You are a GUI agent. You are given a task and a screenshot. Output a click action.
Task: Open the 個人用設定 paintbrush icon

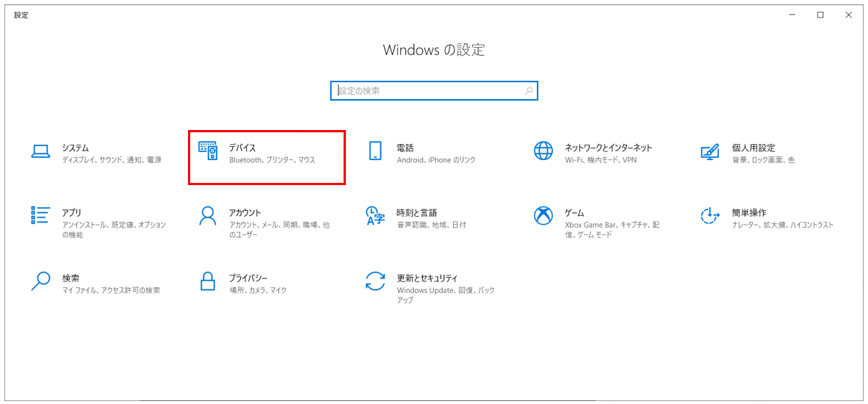click(709, 151)
